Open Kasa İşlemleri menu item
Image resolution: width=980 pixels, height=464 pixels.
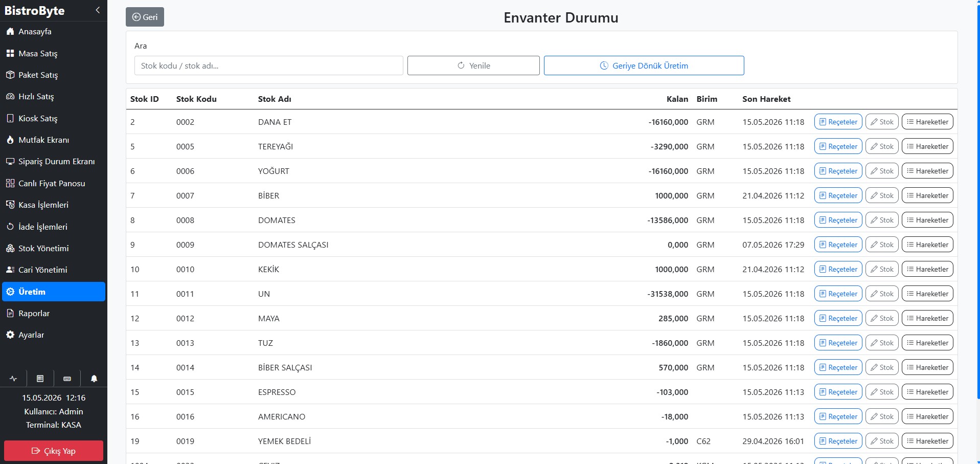click(x=54, y=205)
